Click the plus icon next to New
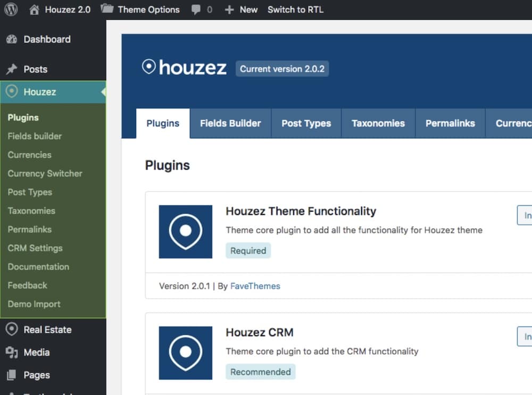The height and width of the screenshot is (395, 532). coord(229,10)
